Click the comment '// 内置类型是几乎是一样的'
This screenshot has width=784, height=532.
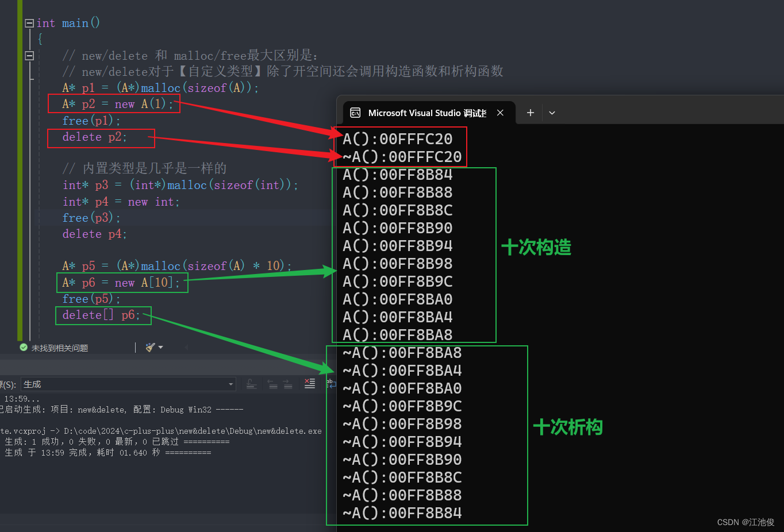(144, 168)
